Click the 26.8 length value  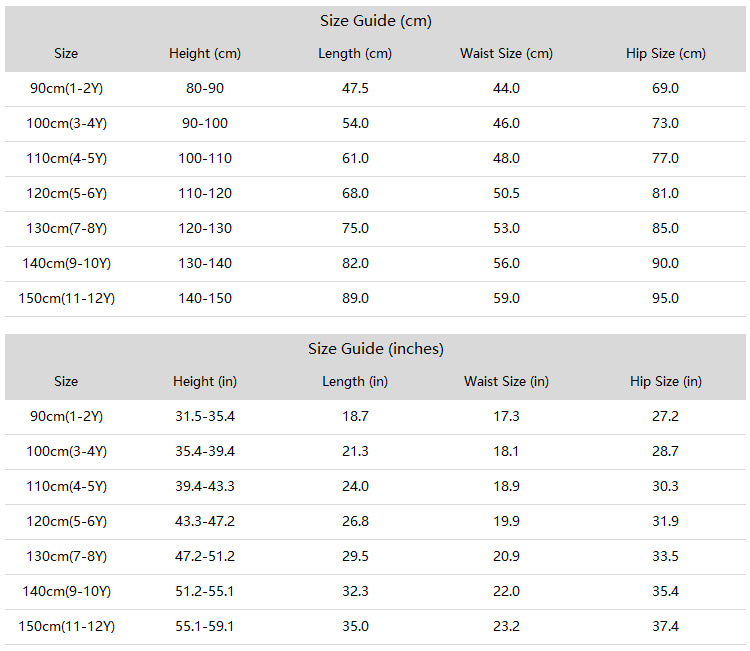click(355, 522)
